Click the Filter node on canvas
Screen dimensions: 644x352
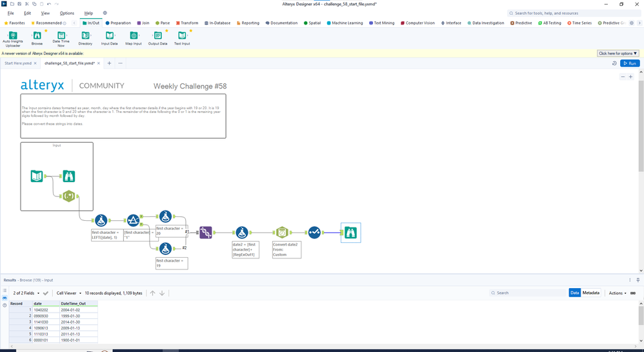coord(133,220)
